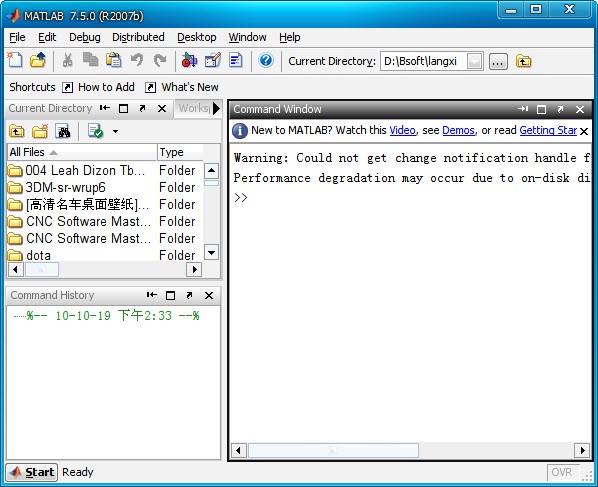Create new folder in Current Directory panel
This screenshot has width=598, height=487.
pyautogui.click(x=40, y=131)
